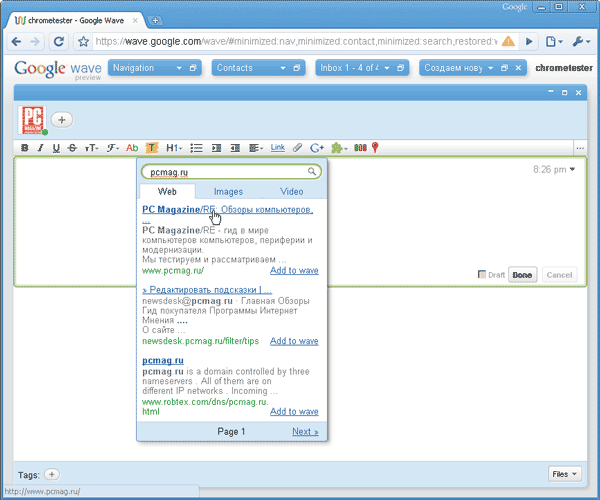Enable the Draft checkbox

click(x=482, y=275)
